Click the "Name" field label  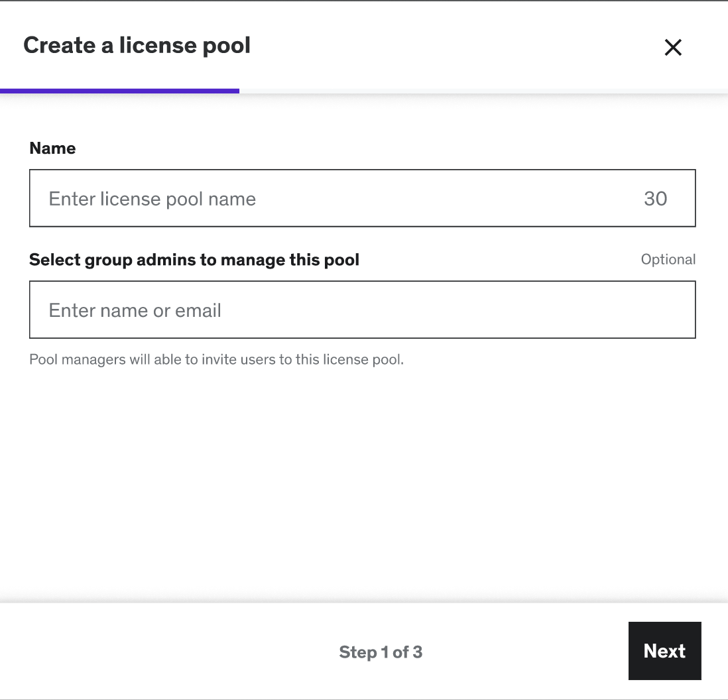52,148
